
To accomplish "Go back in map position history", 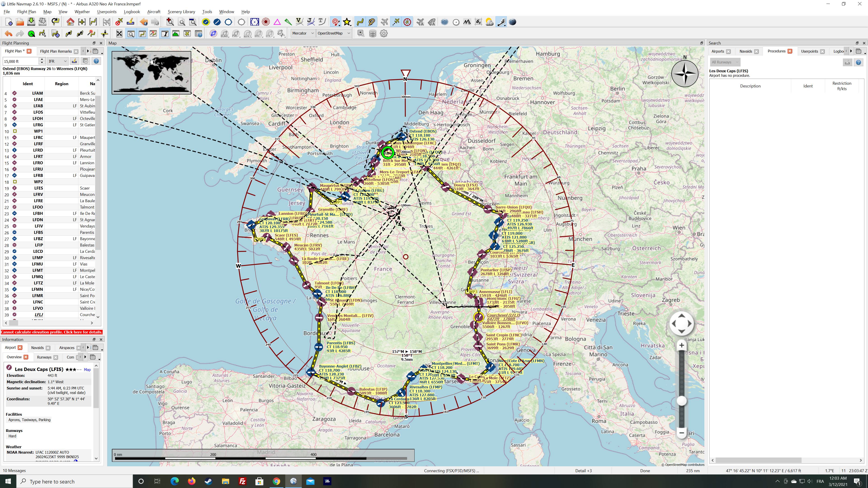I will tap(144, 22).
